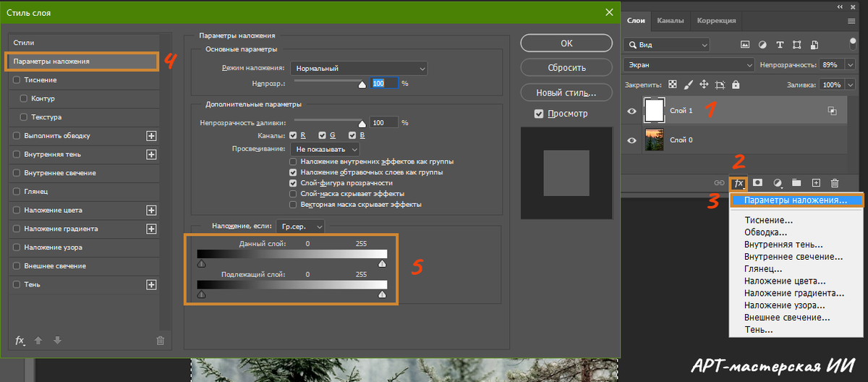The width and height of the screenshot is (868, 382).
Task: Uncheck Слой-фигура прозрачности option
Action: [293, 183]
